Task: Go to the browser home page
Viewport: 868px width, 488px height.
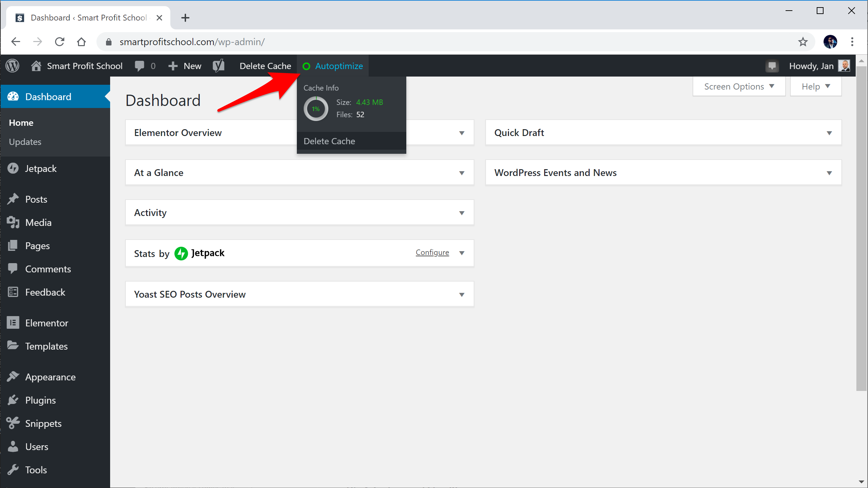Action: [x=81, y=42]
